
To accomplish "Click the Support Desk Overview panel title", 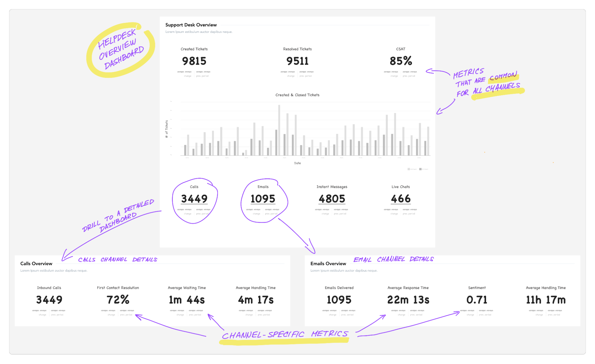I will [191, 25].
